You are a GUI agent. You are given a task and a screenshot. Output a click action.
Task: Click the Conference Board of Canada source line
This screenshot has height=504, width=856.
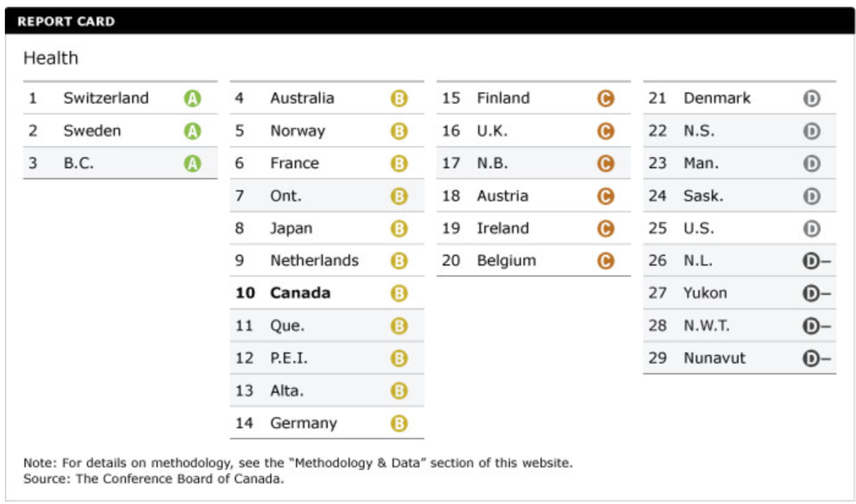(x=154, y=479)
